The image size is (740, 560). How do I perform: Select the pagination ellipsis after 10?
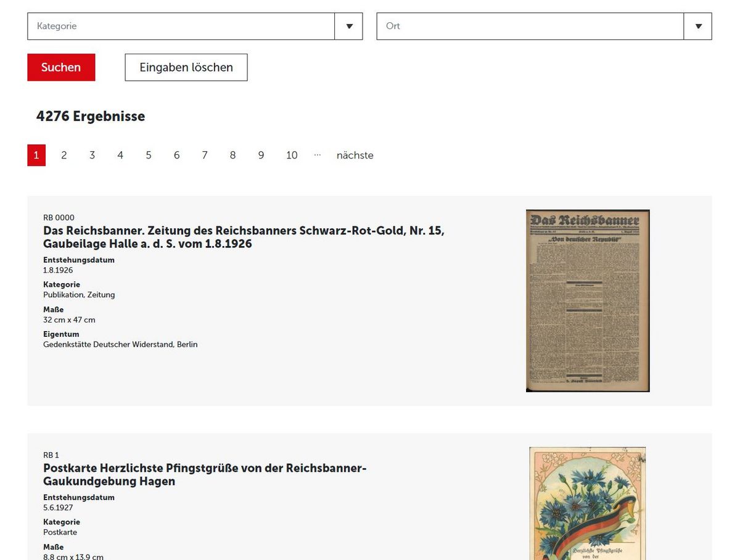click(317, 155)
